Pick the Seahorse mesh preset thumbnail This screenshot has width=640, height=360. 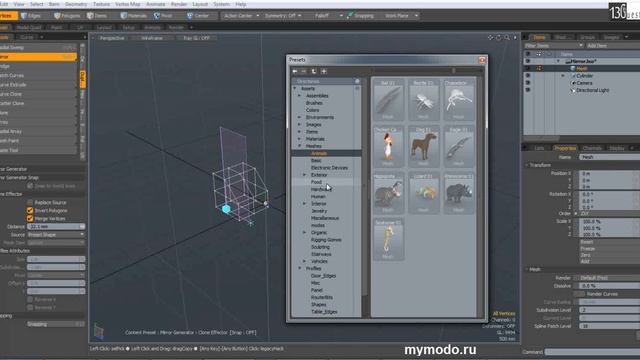point(388,240)
